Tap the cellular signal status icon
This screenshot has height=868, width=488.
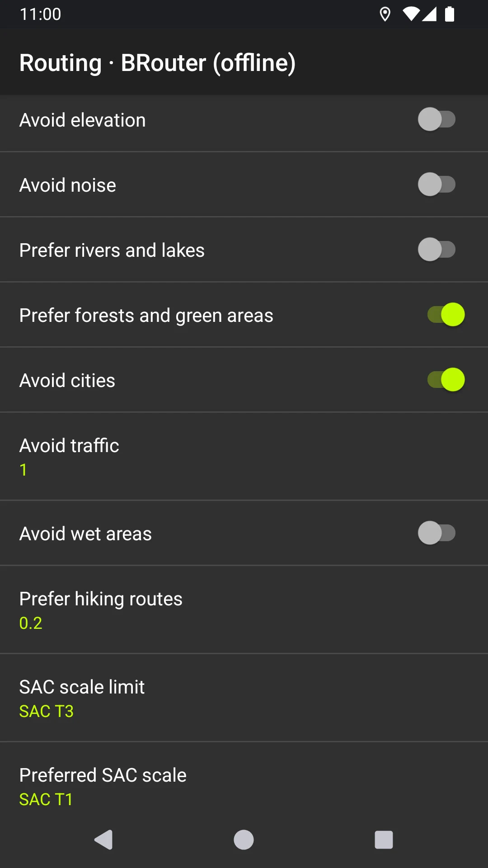429,14
